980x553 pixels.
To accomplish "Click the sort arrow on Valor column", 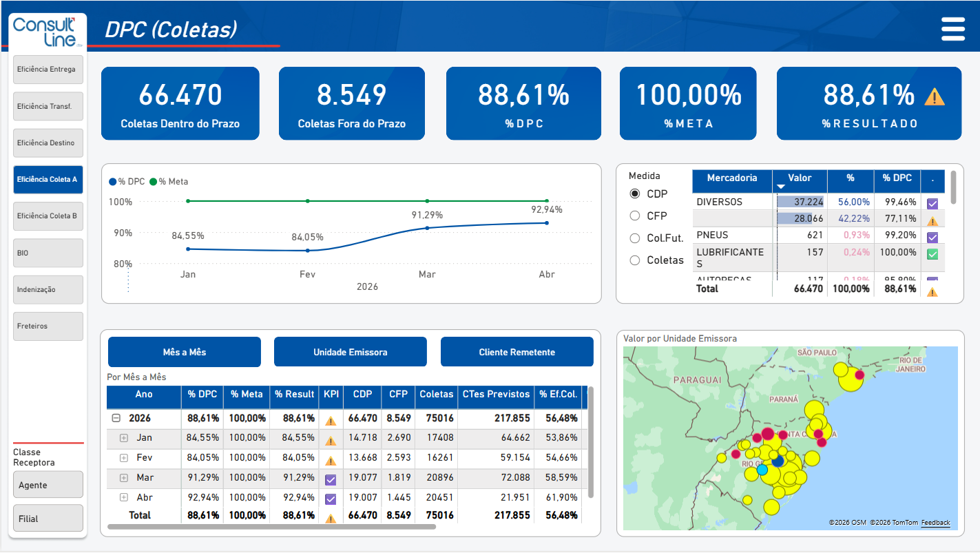I will 781,187.
